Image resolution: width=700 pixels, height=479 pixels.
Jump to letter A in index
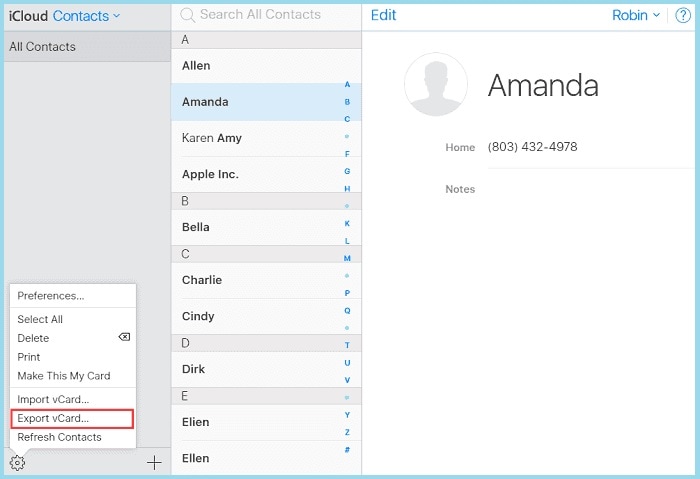coord(347,84)
